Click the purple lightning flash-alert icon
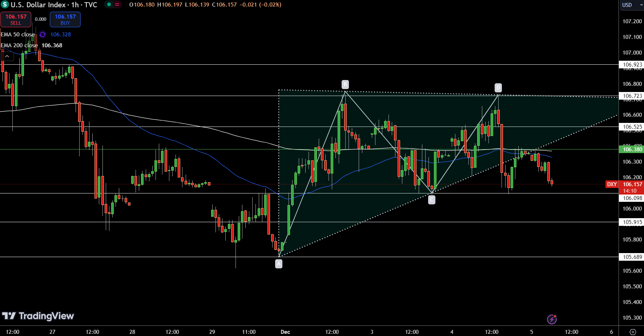Screen dimensions: 644x336 [552, 319]
